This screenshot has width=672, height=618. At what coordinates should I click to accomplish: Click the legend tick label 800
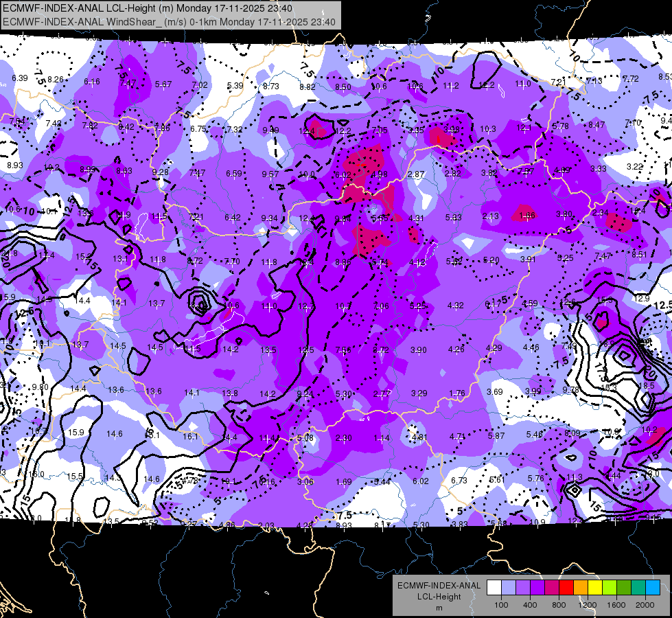559,605
